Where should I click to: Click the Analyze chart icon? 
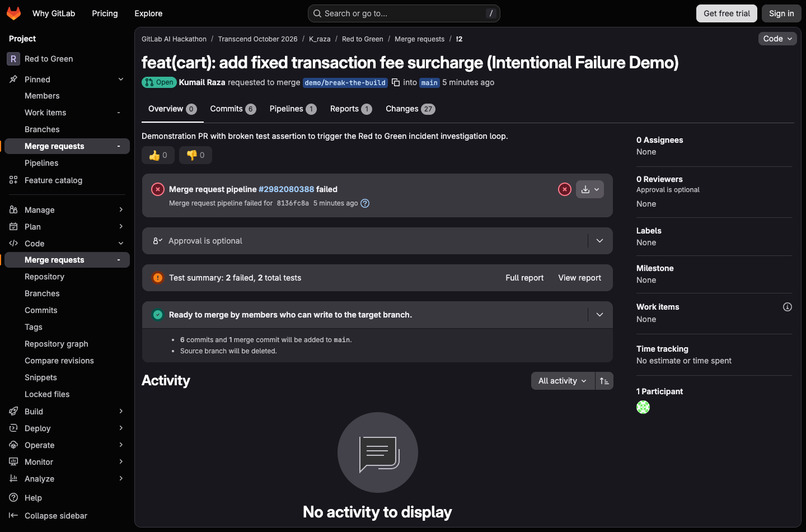[x=13, y=479]
